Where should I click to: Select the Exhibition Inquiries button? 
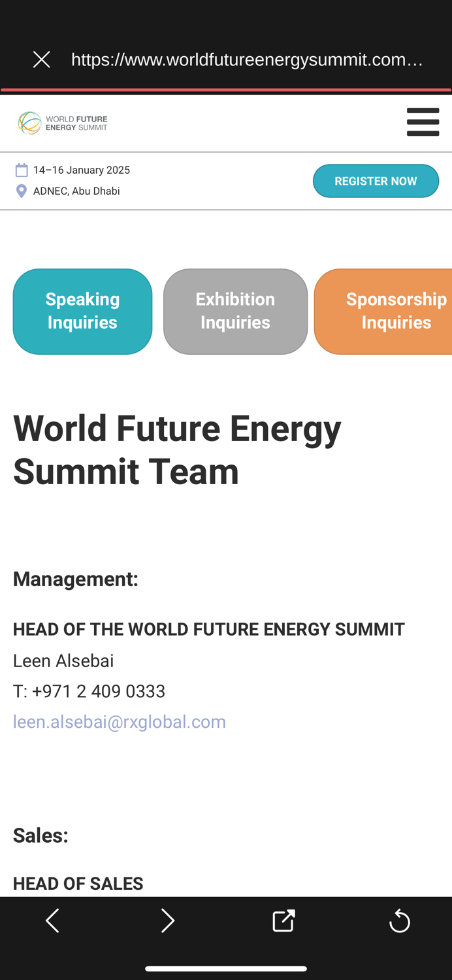pos(235,311)
